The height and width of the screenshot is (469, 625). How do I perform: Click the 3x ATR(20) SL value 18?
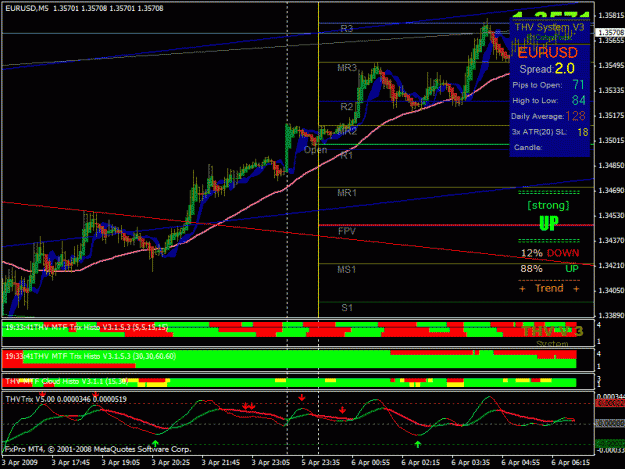[583, 132]
